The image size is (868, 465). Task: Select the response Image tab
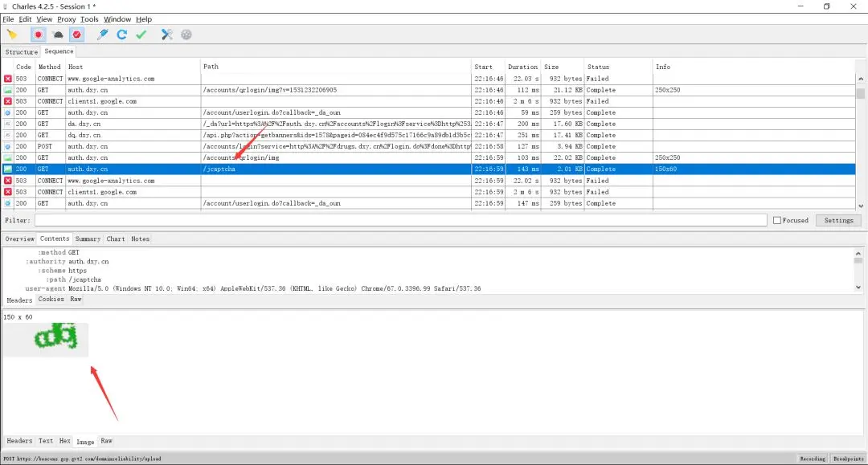click(x=85, y=441)
